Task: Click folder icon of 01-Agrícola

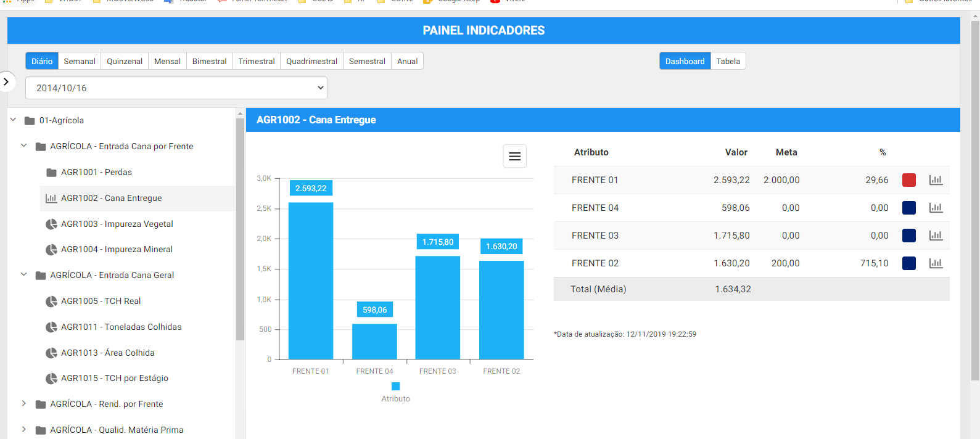Action: tap(30, 121)
